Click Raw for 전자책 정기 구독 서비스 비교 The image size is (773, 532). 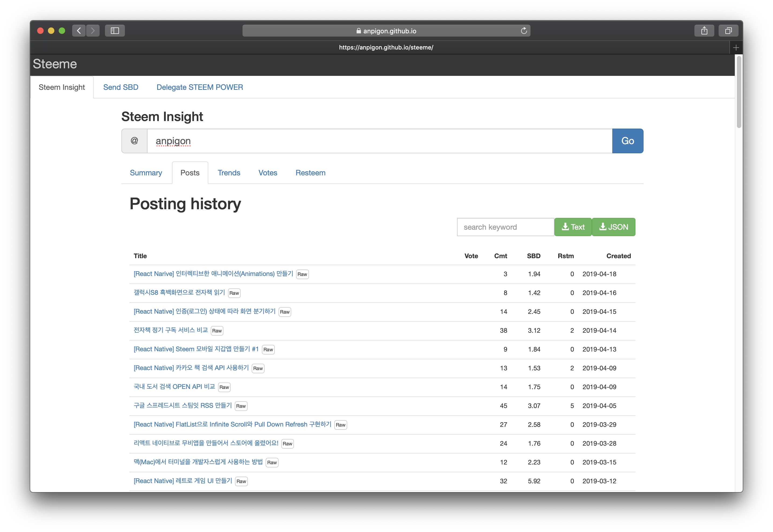click(217, 331)
